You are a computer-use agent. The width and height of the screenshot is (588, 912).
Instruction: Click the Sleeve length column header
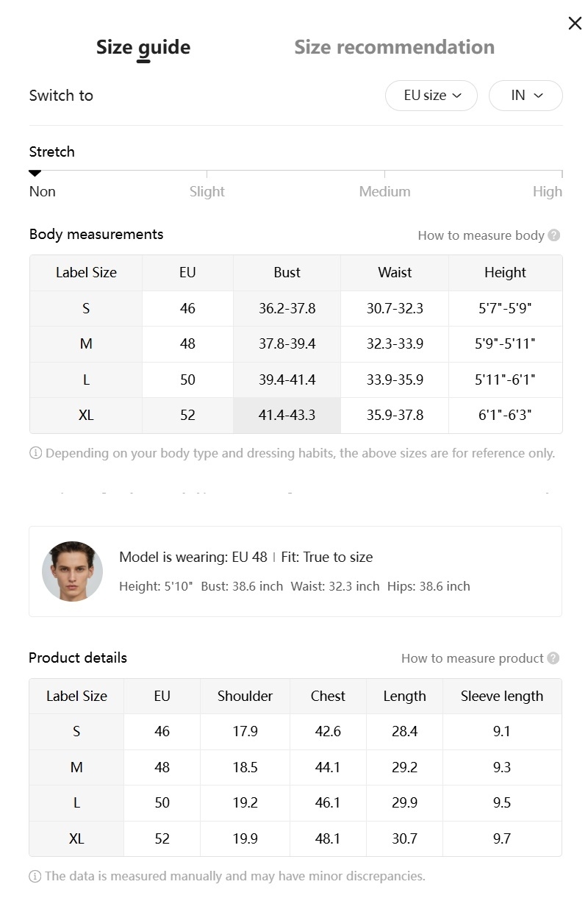[x=502, y=696]
